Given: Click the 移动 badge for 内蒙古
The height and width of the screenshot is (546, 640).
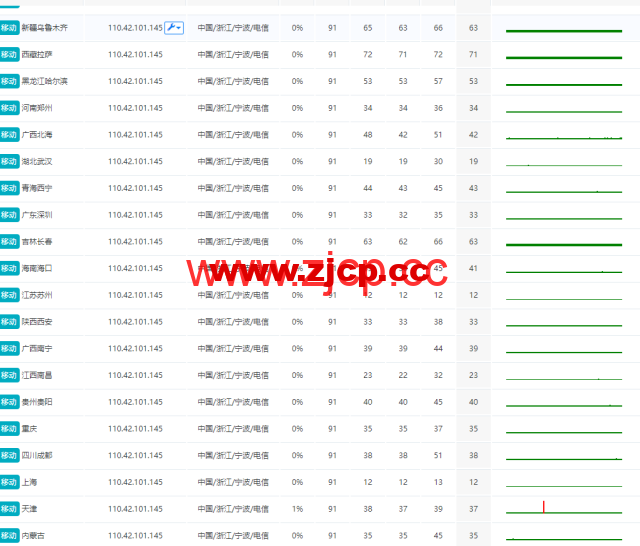Looking at the screenshot, I should tap(9, 535).
